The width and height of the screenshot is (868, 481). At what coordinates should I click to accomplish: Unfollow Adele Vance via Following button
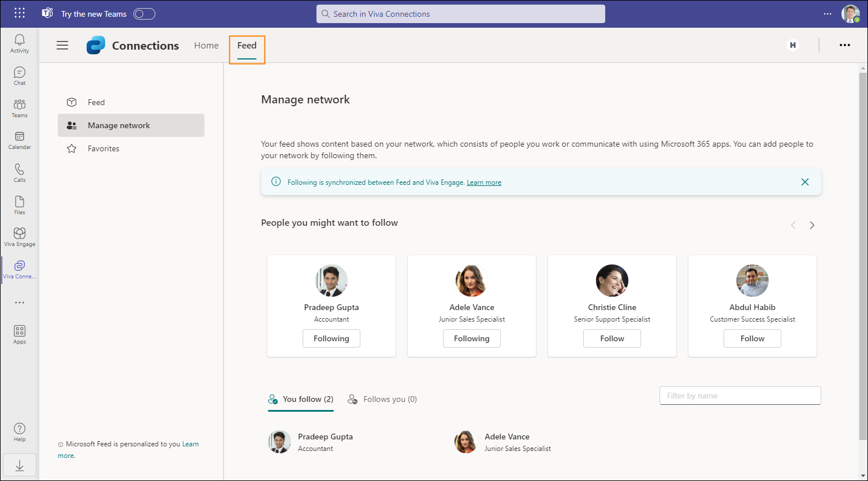click(471, 338)
